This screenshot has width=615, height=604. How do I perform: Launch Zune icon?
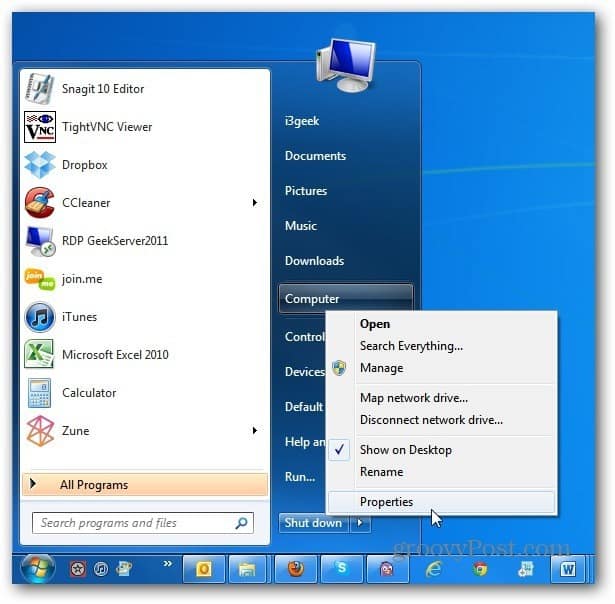pyautogui.click(x=40, y=431)
